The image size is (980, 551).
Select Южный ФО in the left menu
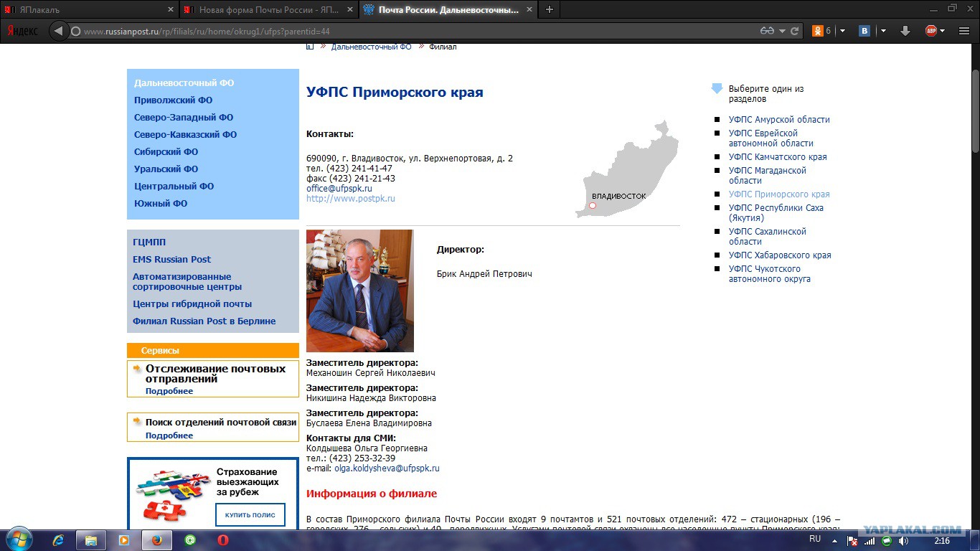[161, 204]
